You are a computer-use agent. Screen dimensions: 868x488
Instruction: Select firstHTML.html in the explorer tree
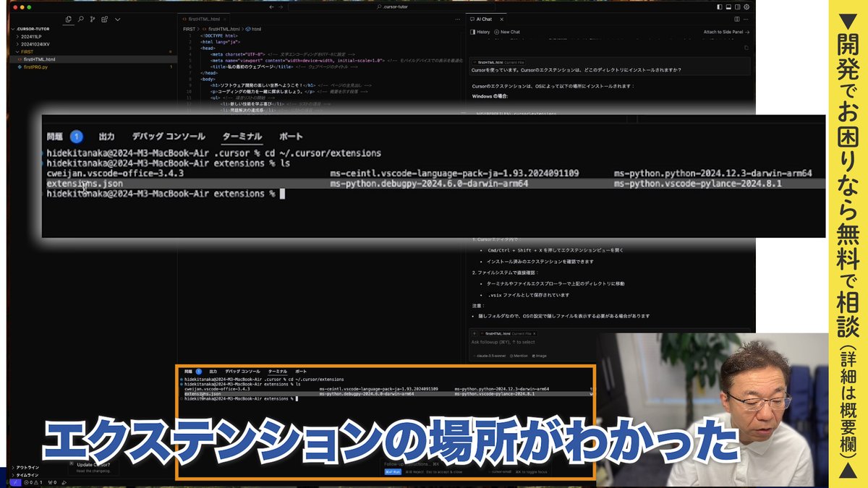(x=93, y=59)
